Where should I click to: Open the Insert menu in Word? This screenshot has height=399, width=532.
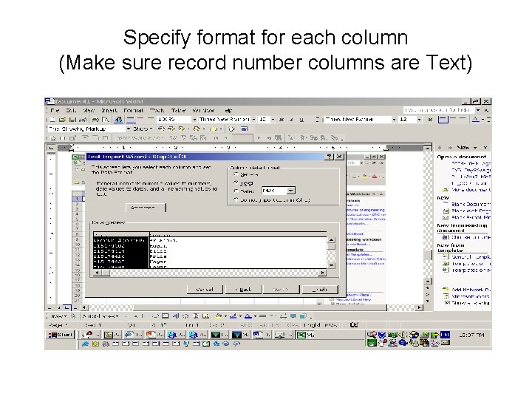pyautogui.click(x=109, y=110)
